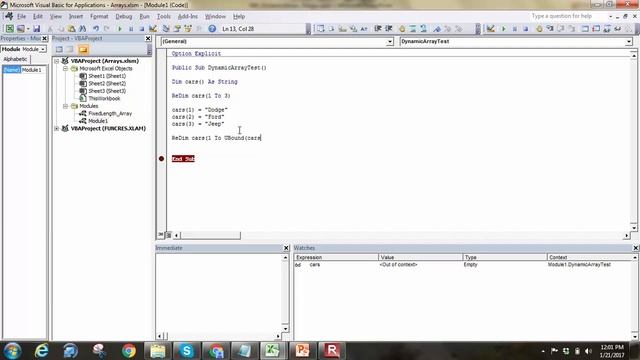Screen dimensions: 640x360
Task: Toggle Design Mode on the Standard toolbar
Action: [153, 29]
